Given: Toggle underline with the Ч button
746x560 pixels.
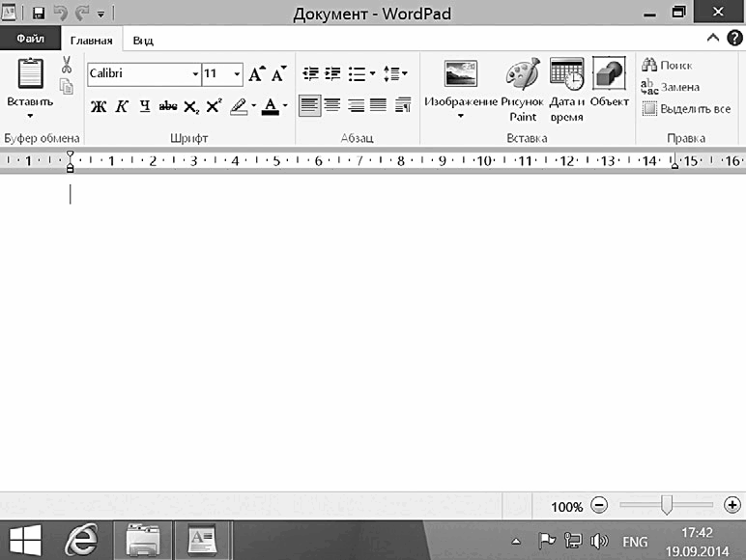Looking at the screenshot, I should [145, 106].
